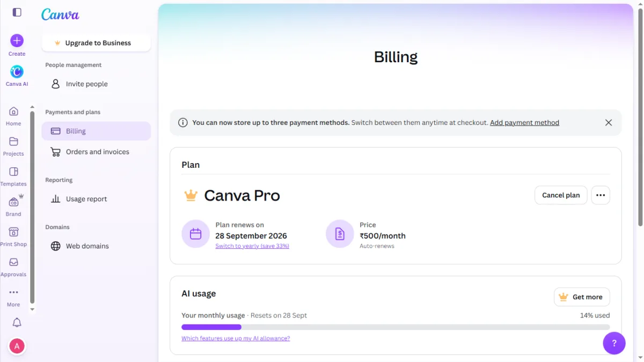Image resolution: width=644 pixels, height=362 pixels.
Task: Open Print Shop icon
Action: (14, 232)
